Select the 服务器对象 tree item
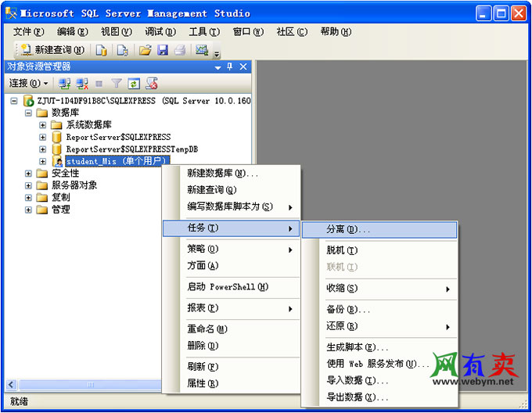 pyautogui.click(x=74, y=185)
